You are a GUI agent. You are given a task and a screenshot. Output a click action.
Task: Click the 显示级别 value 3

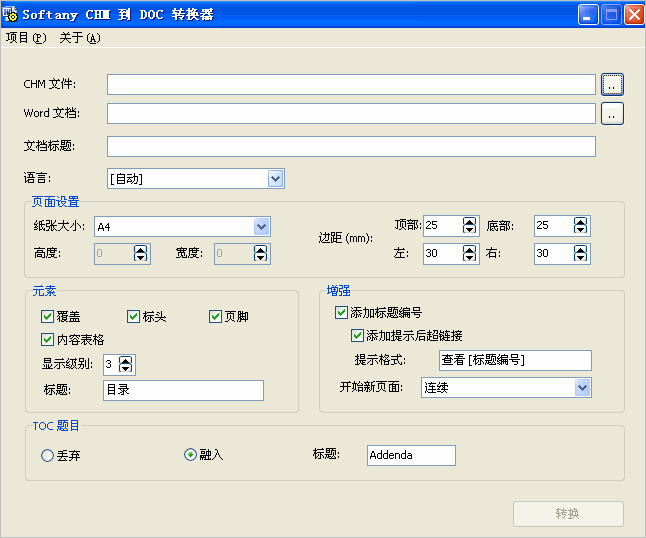(x=111, y=365)
